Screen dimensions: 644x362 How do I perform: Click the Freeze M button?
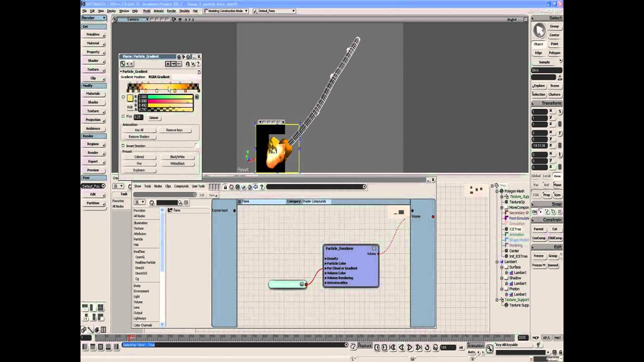538,265
